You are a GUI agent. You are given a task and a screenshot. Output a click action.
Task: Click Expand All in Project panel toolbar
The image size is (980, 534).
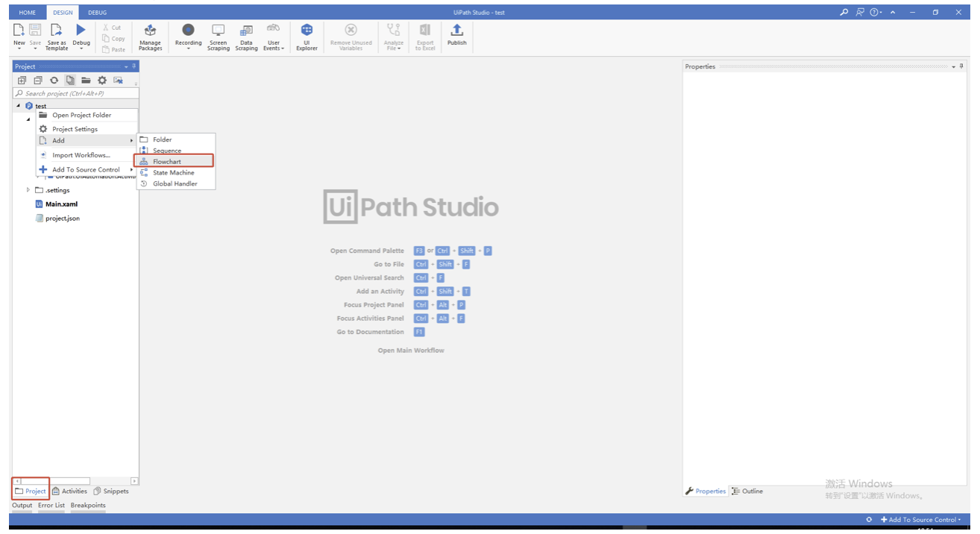point(22,80)
